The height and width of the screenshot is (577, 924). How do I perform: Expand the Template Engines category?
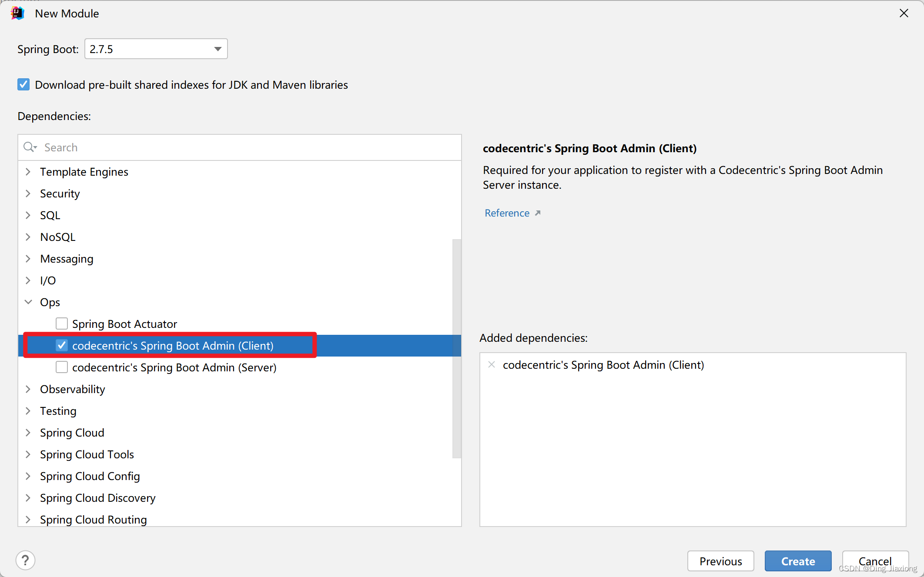point(28,172)
